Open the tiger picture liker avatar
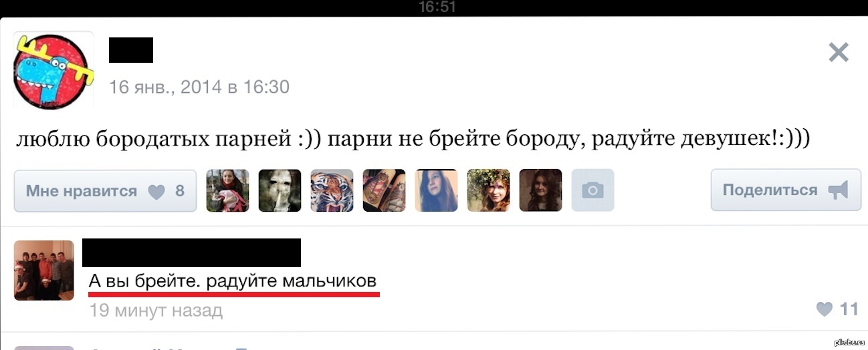Image resolution: width=868 pixels, height=350 pixels. 332,190
